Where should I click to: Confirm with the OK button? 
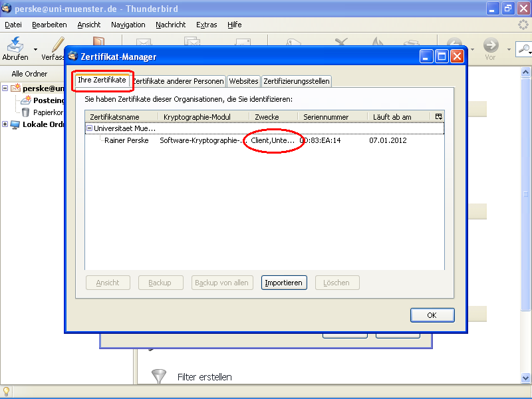[x=432, y=315]
